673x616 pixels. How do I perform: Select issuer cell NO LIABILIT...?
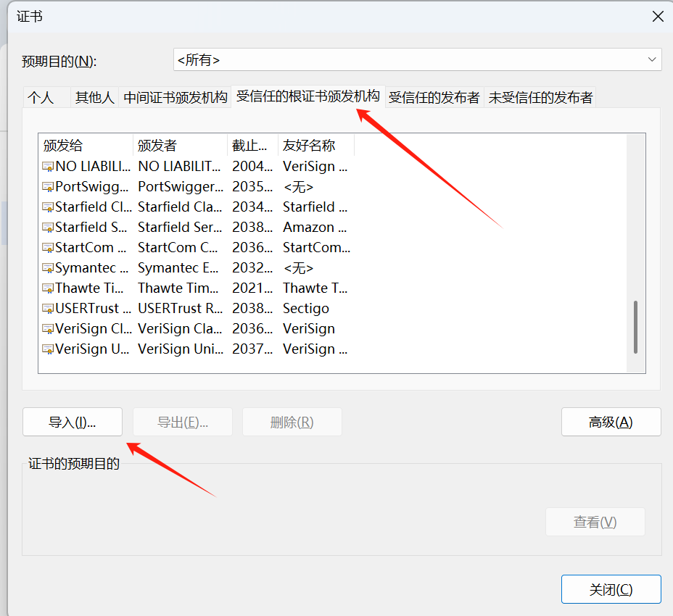[x=179, y=166]
